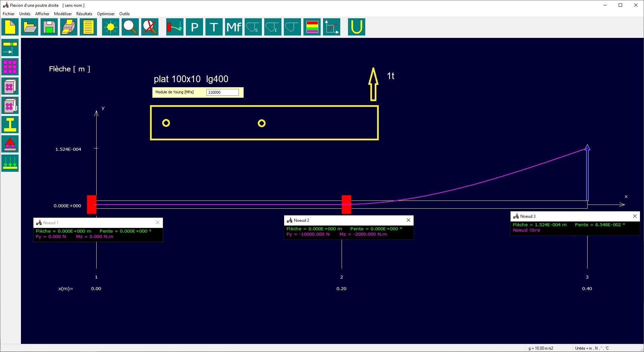Screen dimensions: 644x352
Task: Click the yellow sun icon in toolbar
Action: (x=111, y=27)
